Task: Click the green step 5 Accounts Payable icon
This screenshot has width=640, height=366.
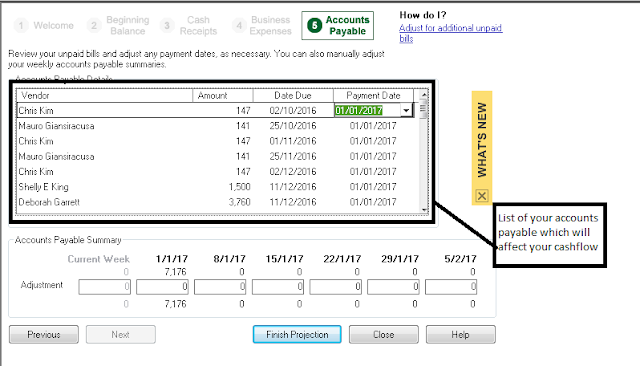Action: pos(315,25)
